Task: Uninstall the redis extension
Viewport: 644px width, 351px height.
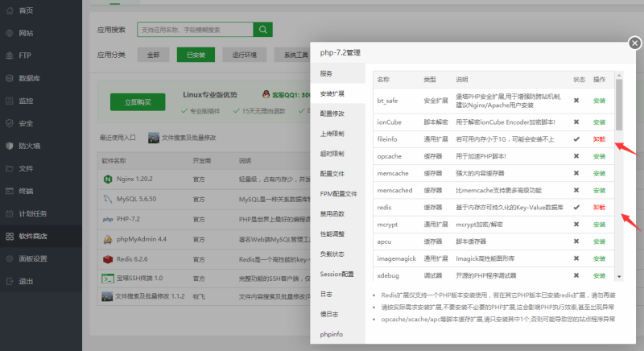Action: (599, 208)
